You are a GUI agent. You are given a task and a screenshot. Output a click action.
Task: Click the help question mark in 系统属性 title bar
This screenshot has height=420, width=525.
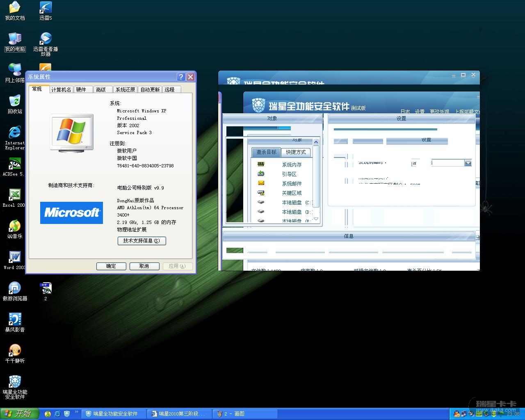pyautogui.click(x=181, y=77)
